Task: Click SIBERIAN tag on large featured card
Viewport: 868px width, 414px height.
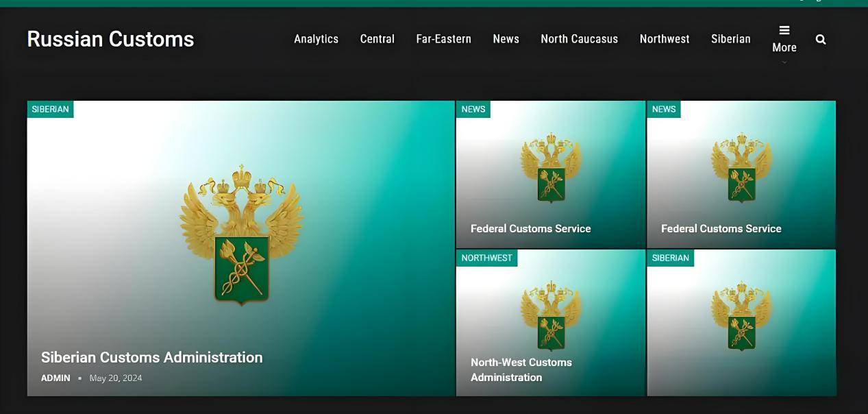Action: pyautogui.click(x=50, y=109)
